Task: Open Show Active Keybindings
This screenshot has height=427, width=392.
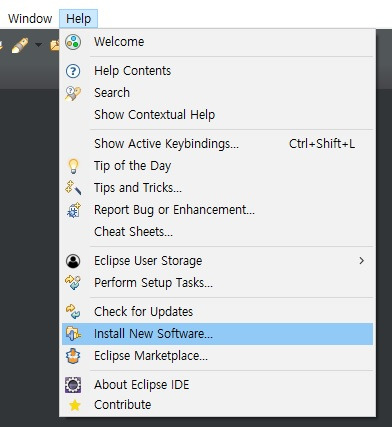Action: coord(217,144)
